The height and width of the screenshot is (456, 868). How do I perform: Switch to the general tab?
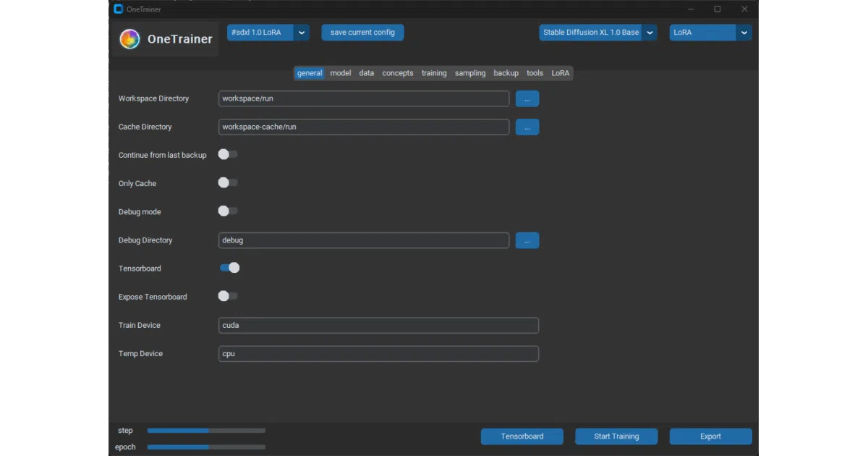coord(310,73)
